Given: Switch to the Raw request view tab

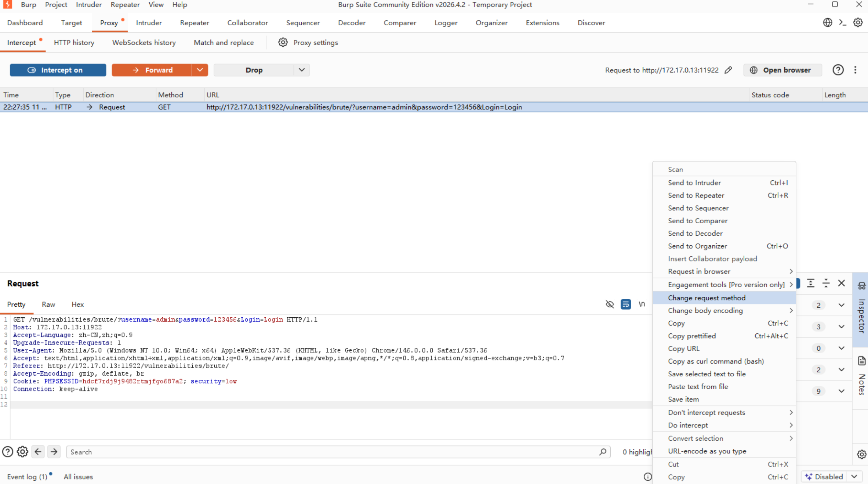Looking at the screenshot, I should 48,304.
